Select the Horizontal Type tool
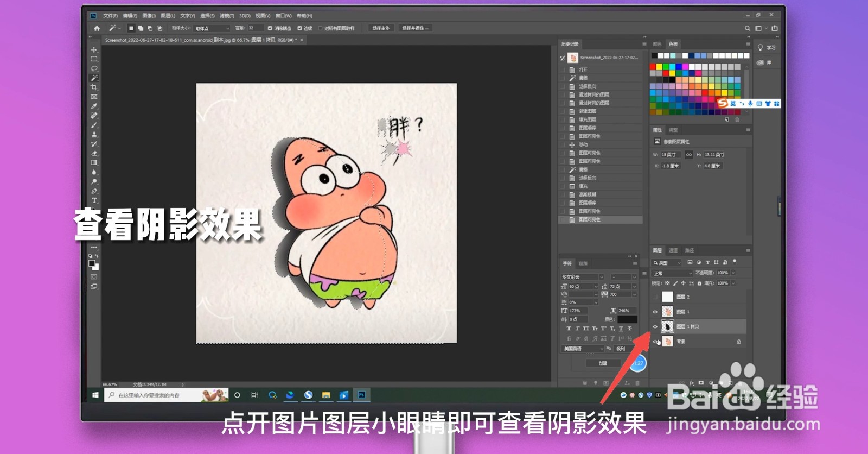 (94, 200)
